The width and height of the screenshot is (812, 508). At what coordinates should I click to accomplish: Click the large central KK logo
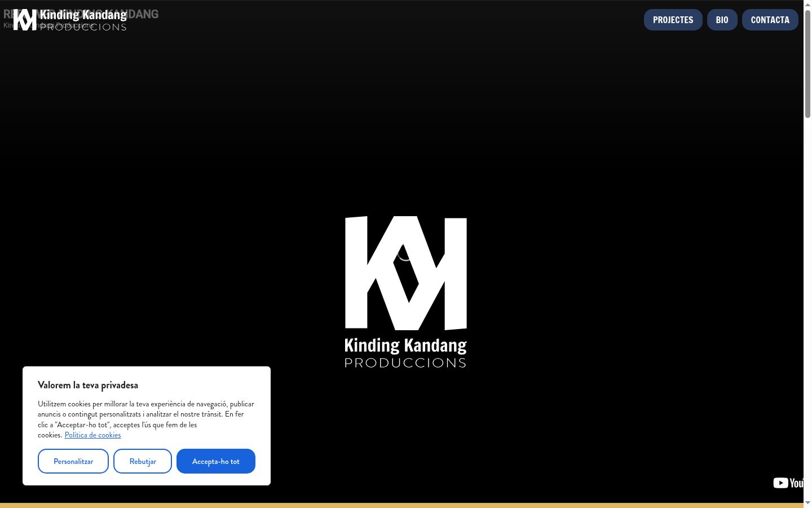[406, 292]
